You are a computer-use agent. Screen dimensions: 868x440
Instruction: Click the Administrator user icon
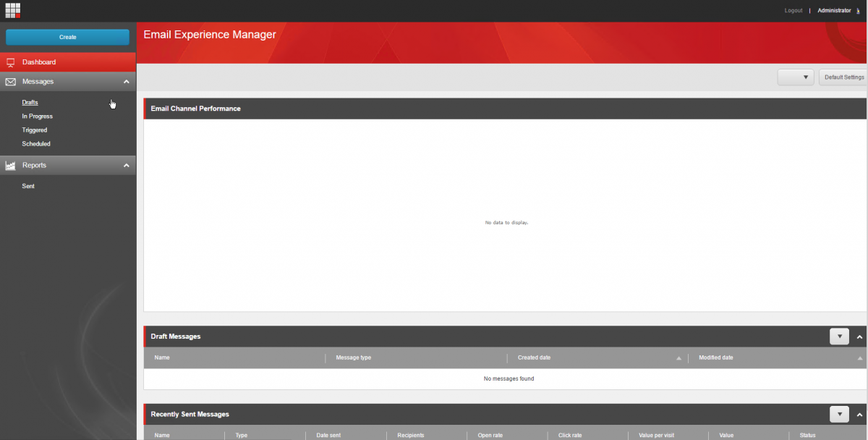point(858,11)
